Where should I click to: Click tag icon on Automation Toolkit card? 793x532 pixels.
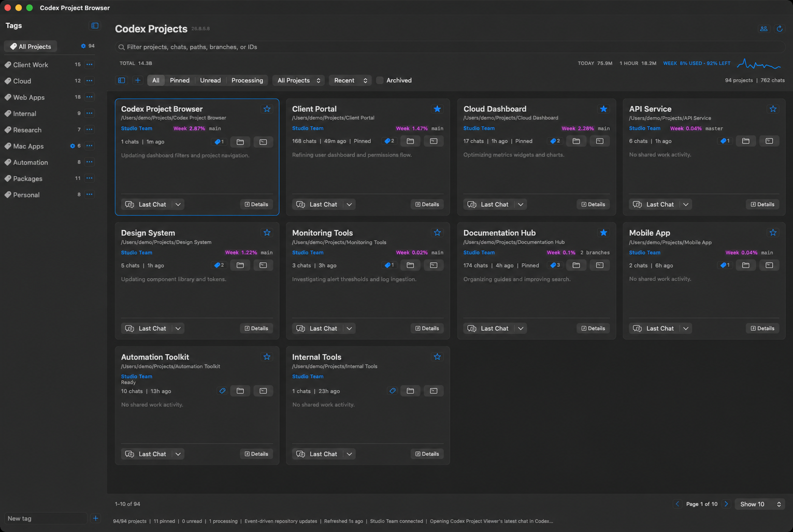click(222, 391)
